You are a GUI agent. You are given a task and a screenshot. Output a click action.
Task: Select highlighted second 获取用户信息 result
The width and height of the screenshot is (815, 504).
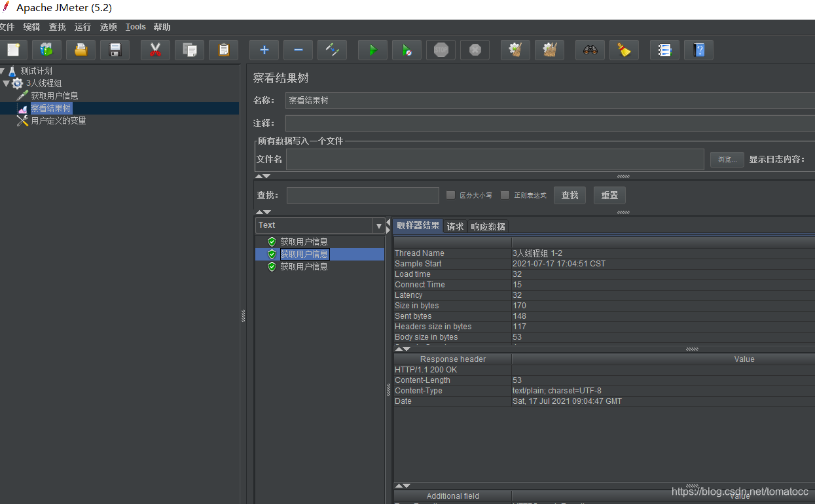coord(304,254)
